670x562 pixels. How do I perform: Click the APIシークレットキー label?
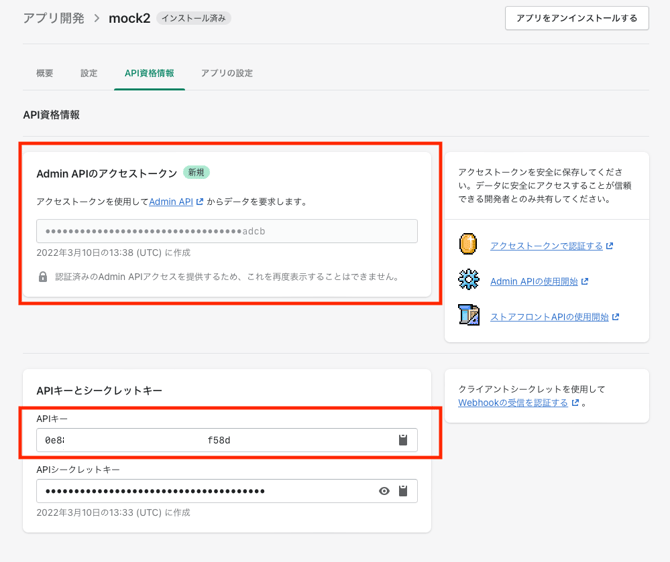[78, 469]
